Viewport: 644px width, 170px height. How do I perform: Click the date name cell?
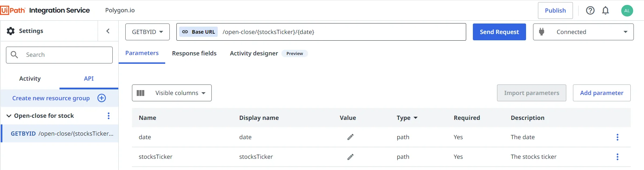tap(145, 137)
